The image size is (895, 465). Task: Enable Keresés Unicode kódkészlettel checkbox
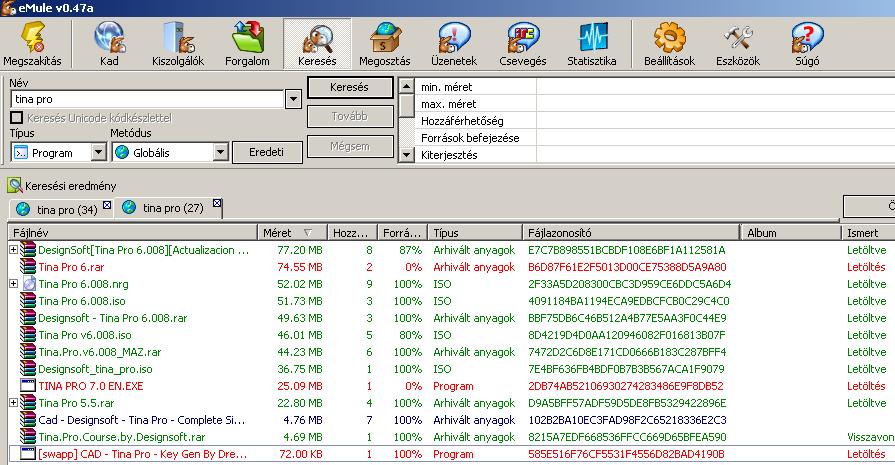[x=17, y=118]
